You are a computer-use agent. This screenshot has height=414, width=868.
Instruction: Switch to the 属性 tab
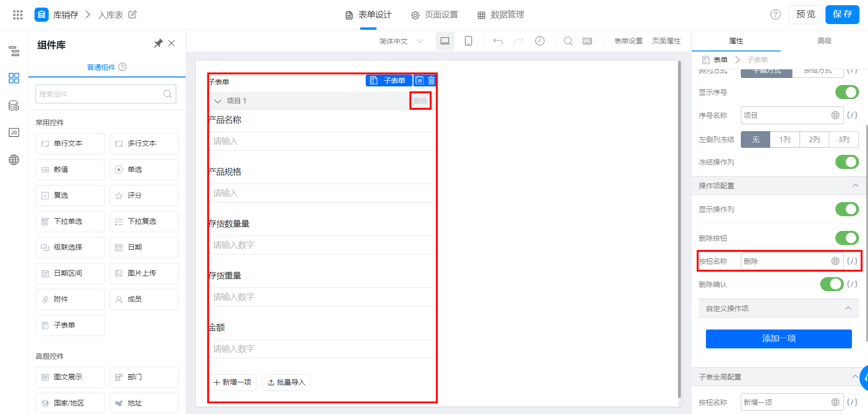click(x=736, y=41)
